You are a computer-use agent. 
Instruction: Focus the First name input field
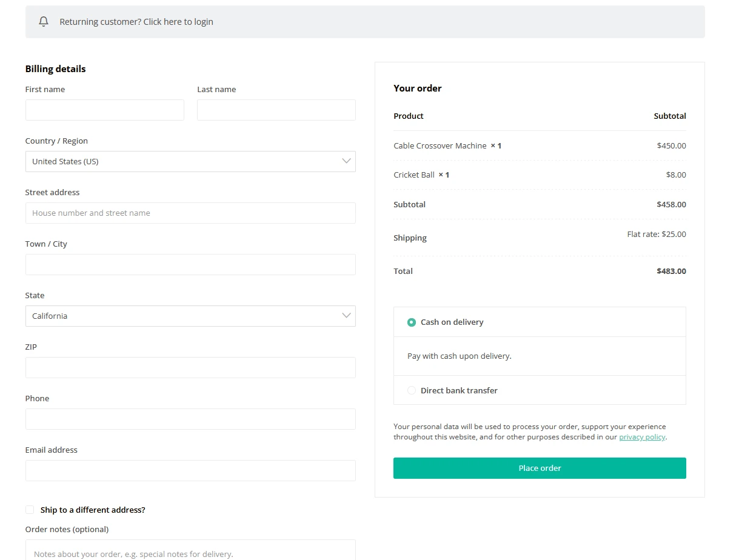pos(104,110)
